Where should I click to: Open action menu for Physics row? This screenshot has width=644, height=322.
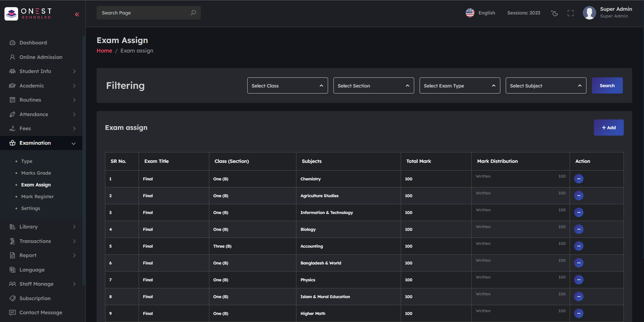(579, 280)
